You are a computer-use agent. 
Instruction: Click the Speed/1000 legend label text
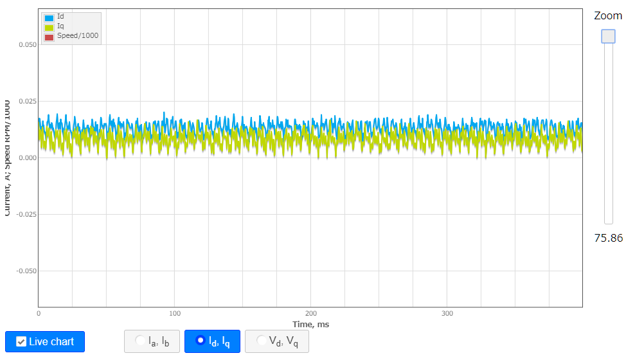pos(78,36)
